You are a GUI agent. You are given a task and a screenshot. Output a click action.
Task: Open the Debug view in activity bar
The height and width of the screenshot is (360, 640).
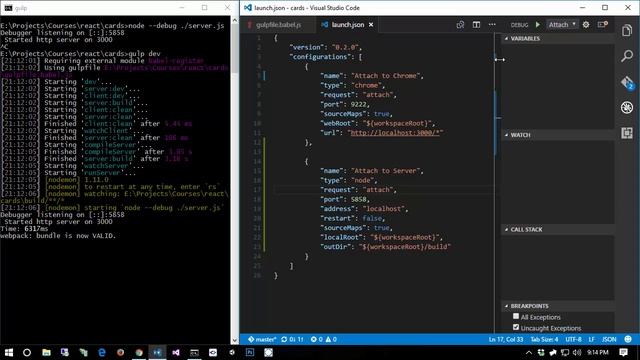(627, 107)
